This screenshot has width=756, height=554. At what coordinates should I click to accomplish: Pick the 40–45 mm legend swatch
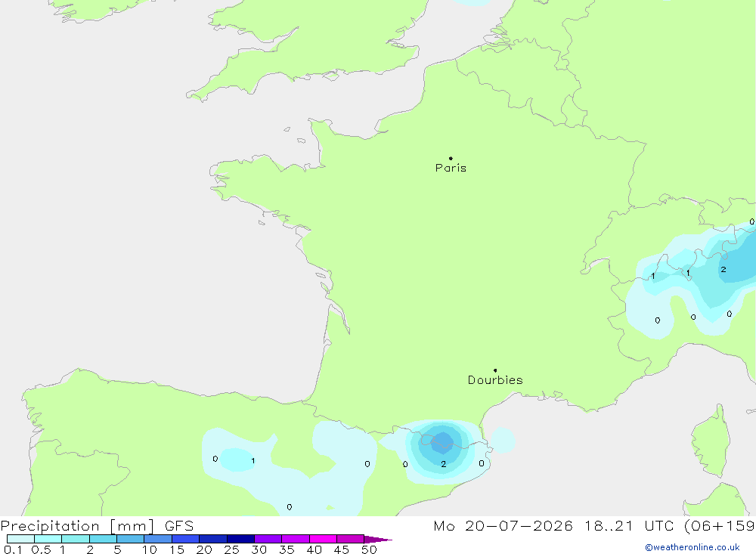[x=323, y=539]
